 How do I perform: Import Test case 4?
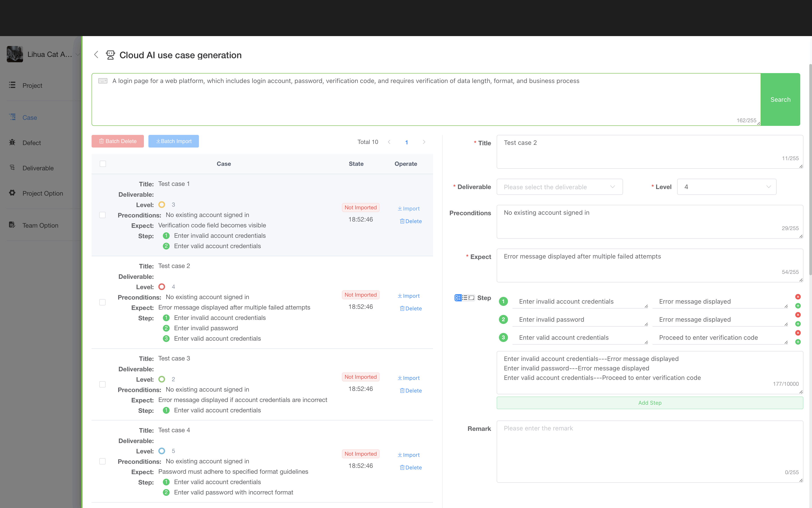(408, 455)
